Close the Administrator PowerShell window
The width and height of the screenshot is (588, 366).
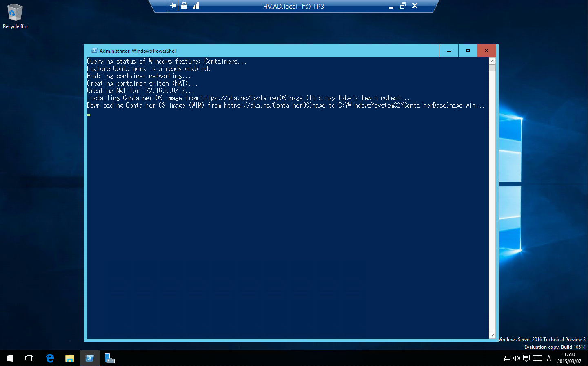[486, 51]
